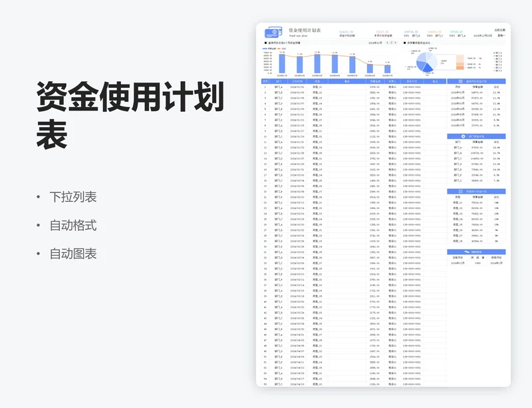Click the 资金计划总额 label in sheet header
The image size is (532, 408).
click(346, 36)
